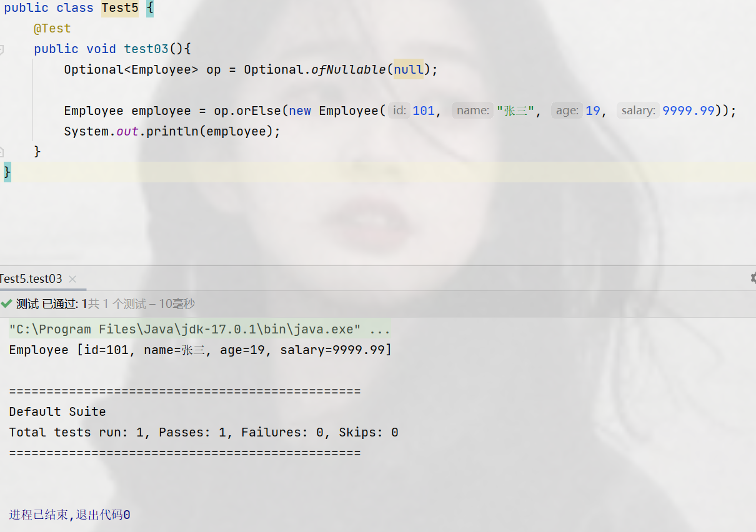756x532 pixels.
Task: Click the green test passed checkmark
Action: [6, 304]
